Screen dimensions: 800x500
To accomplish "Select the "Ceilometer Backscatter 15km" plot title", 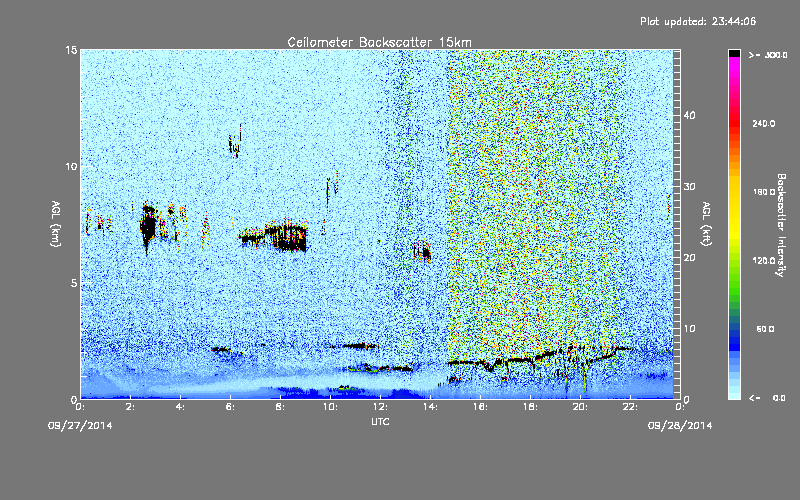I will (380, 42).
